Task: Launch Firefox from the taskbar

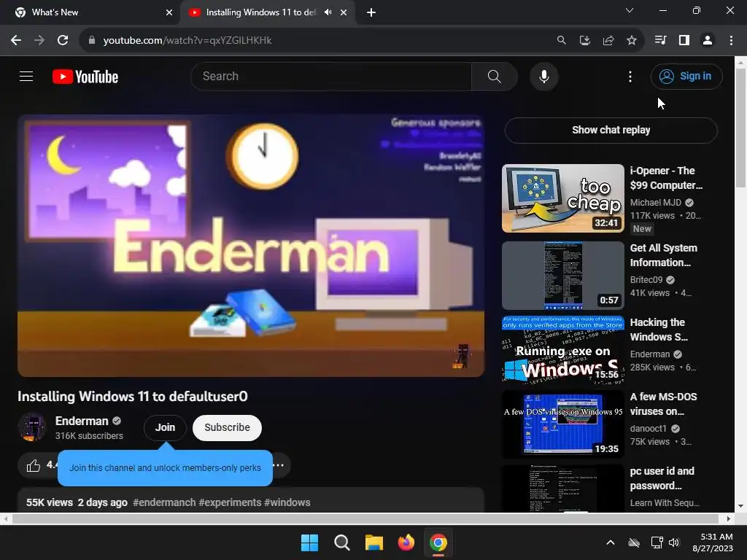Action: pyautogui.click(x=406, y=542)
